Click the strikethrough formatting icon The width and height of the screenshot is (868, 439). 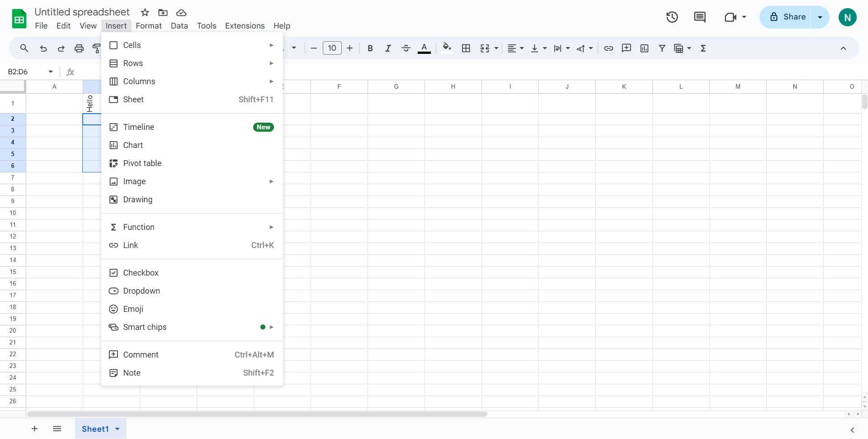(x=406, y=48)
